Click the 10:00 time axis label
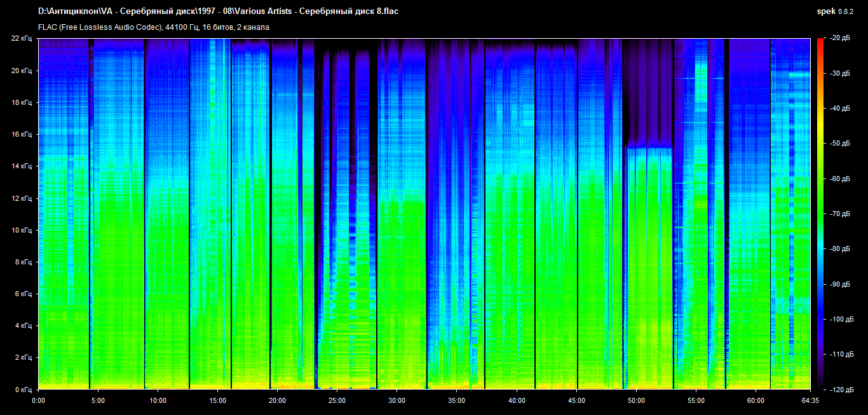Viewport: 868px width, 415px height. 158,400
